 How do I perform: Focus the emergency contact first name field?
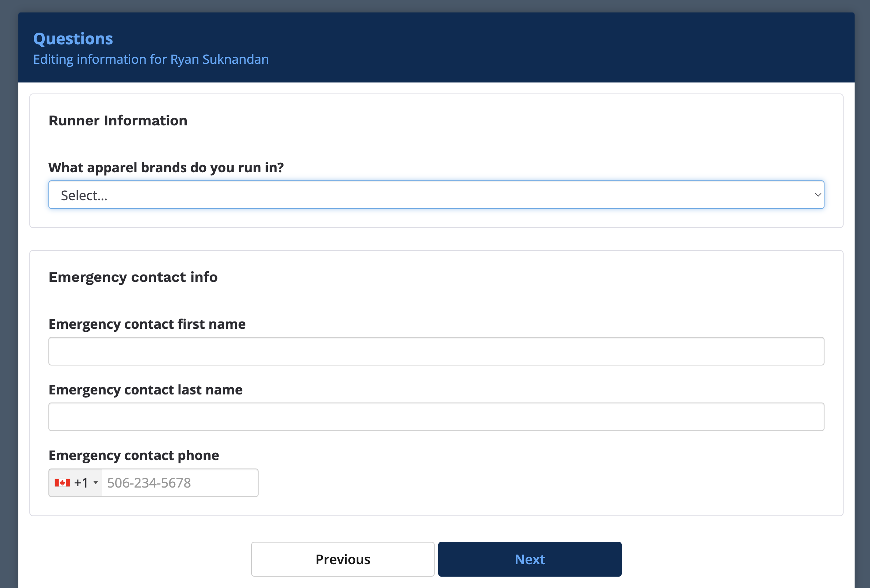tap(436, 351)
